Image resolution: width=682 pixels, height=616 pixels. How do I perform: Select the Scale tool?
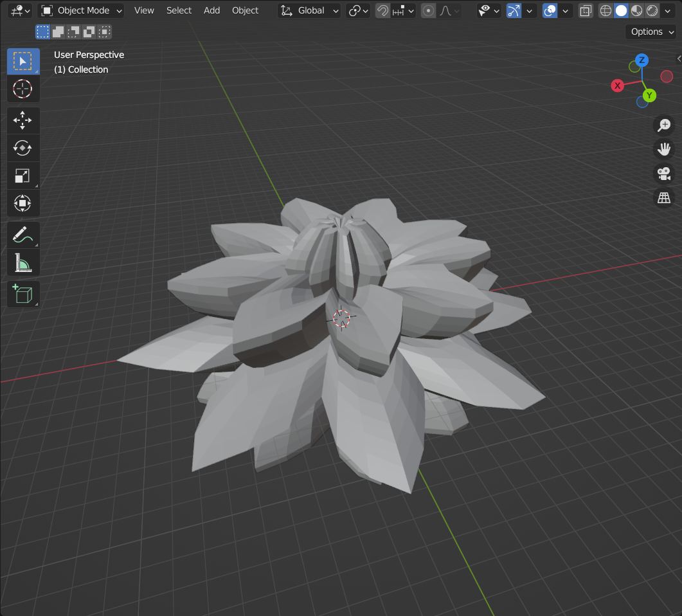click(x=23, y=176)
